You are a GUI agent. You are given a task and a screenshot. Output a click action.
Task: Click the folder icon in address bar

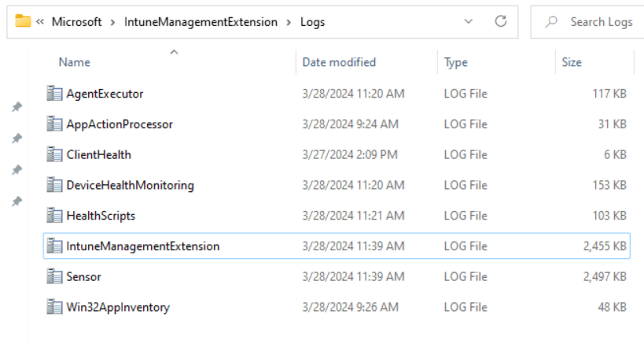coord(23,22)
